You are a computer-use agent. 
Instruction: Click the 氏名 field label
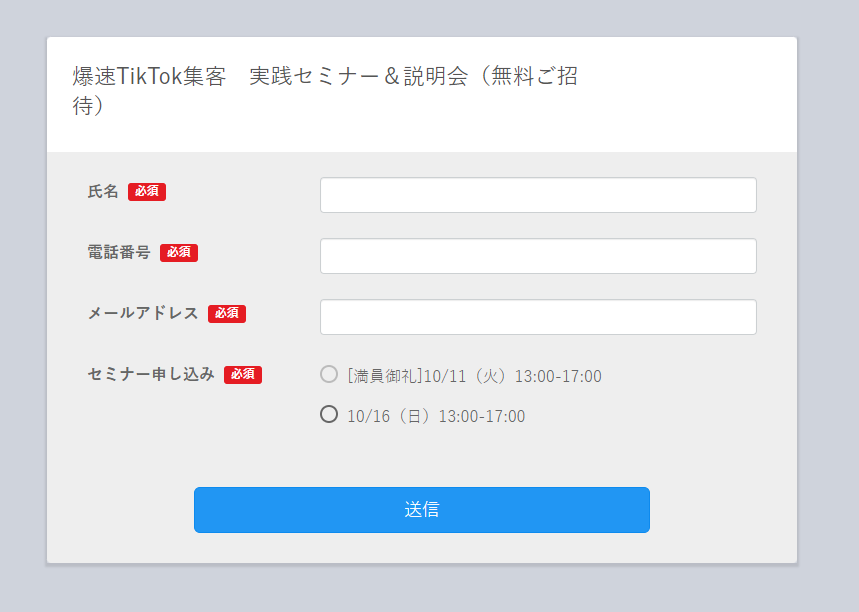(x=103, y=191)
